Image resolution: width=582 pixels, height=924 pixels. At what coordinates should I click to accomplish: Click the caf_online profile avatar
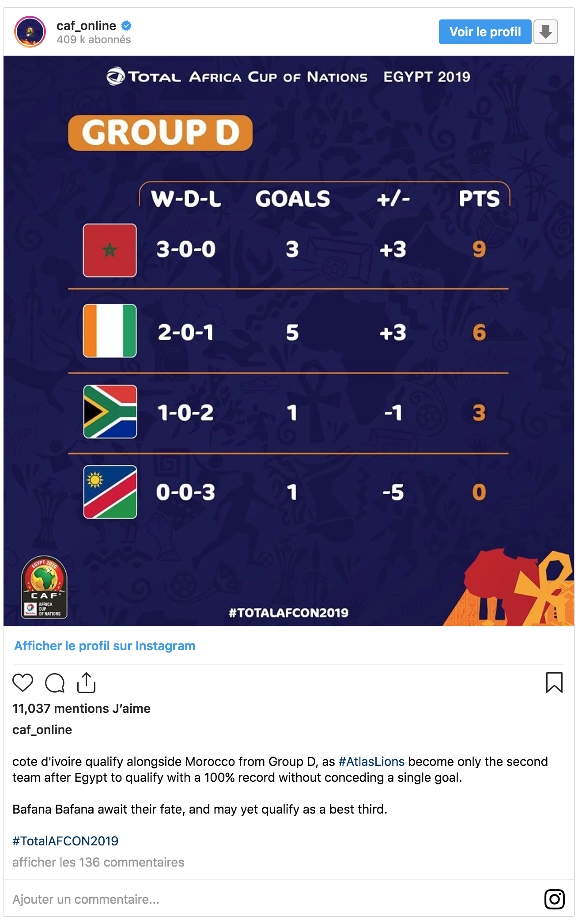(30, 32)
